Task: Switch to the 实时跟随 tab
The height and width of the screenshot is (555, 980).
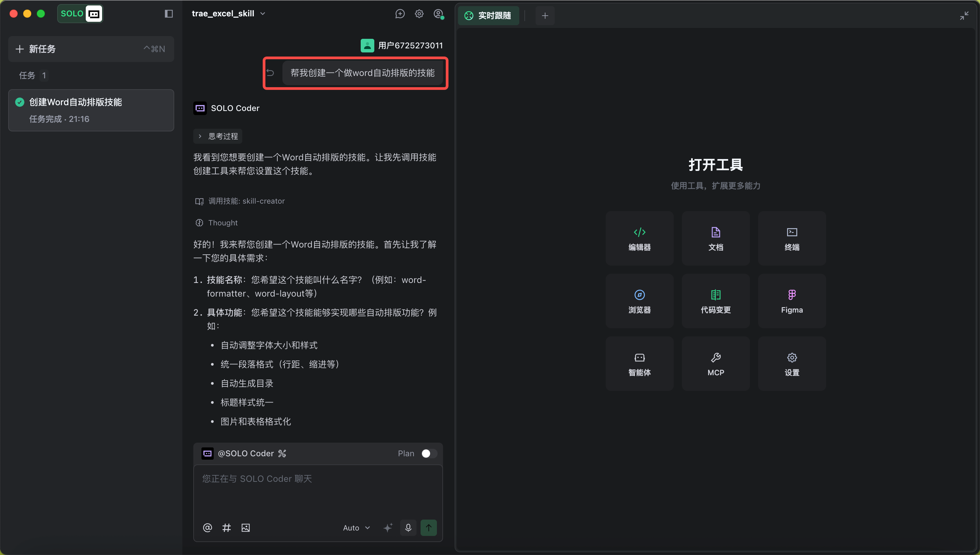Action: coord(488,16)
